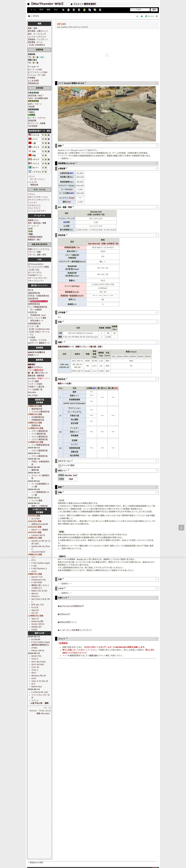186x868 pixels.
Task: Open the アーケード(AB) game mode link
Action: [x=35, y=69]
